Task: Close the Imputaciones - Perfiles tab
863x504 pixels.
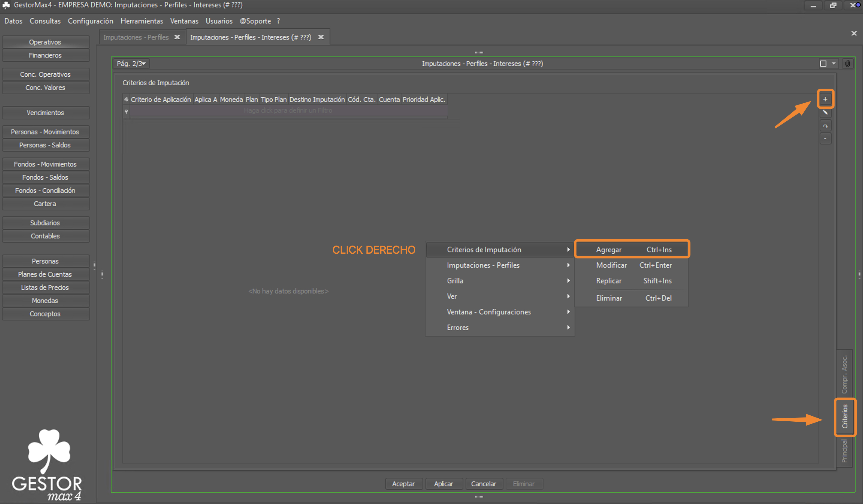Action: point(177,37)
